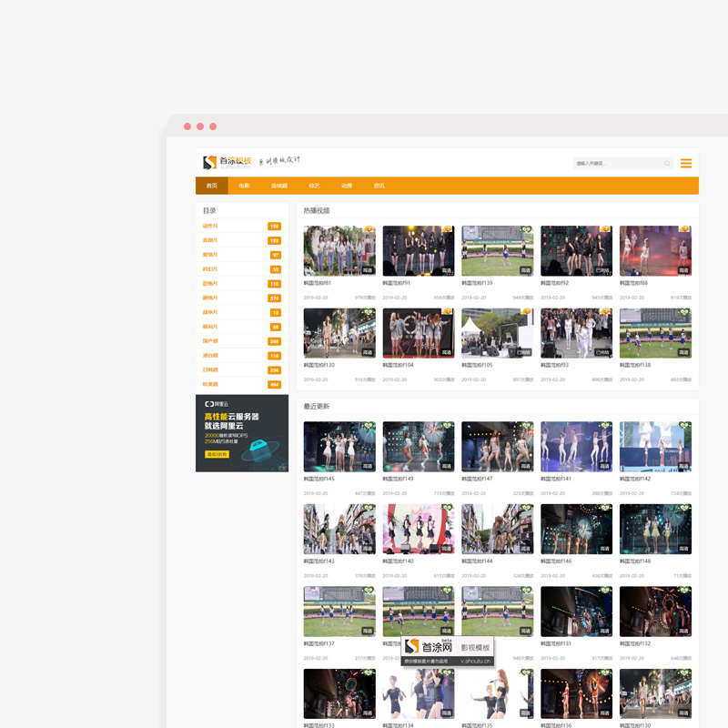The width and height of the screenshot is (728, 728).
Task: Click the 464 count badge
Action: tap(275, 384)
